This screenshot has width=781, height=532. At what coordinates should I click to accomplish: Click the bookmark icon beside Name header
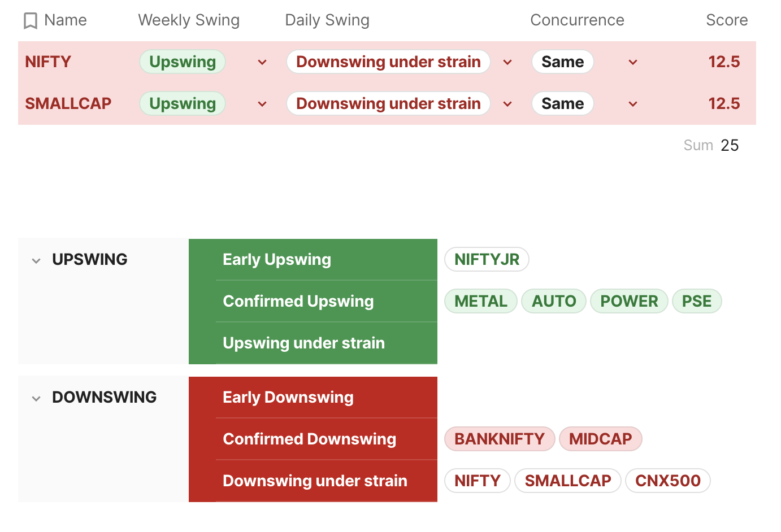click(x=31, y=21)
